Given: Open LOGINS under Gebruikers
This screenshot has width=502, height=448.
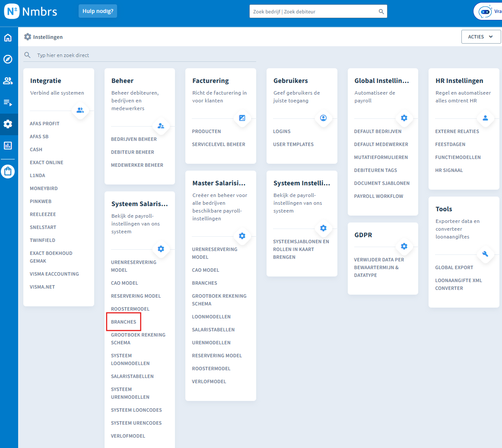Looking at the screenshot, I should click(282, 131).
